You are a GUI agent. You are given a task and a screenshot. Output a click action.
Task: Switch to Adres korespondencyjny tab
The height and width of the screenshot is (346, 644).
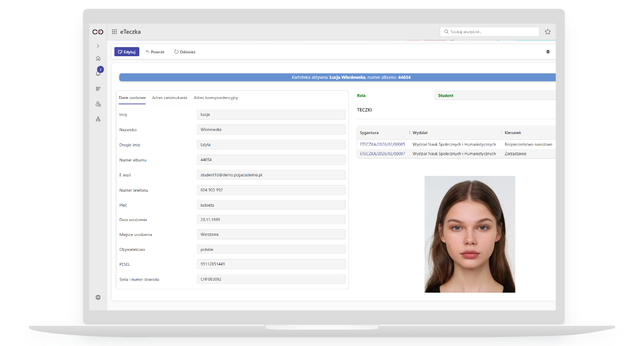216,98
